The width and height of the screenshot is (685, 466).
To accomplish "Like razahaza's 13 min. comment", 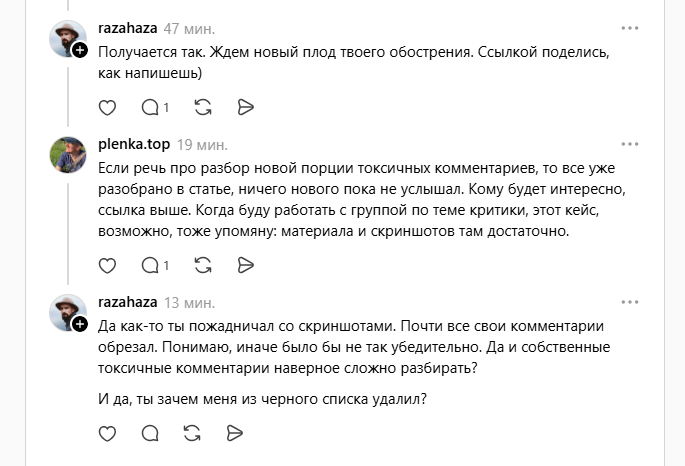I will point(109,433).
